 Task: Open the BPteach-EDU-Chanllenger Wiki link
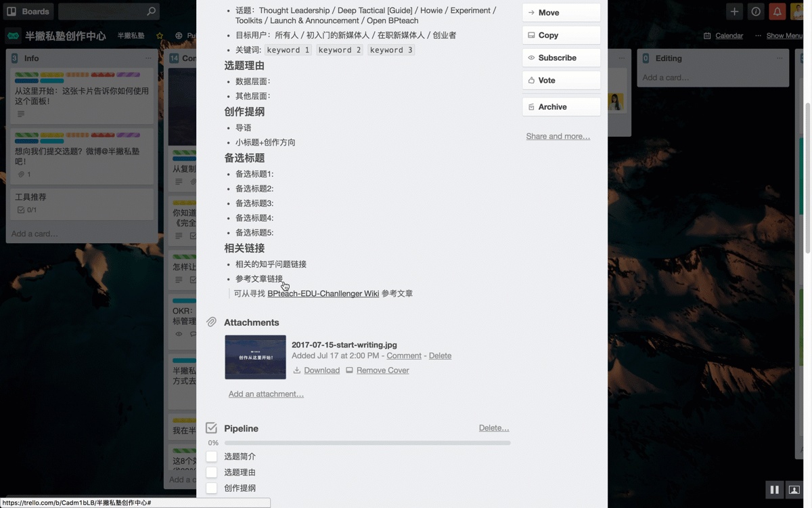pos(323,293)
